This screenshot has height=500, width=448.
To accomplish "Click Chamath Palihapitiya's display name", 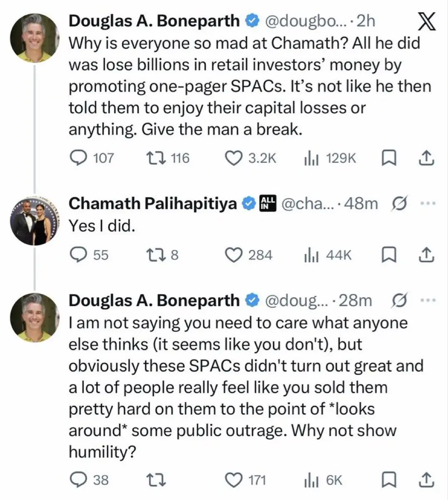I will (x=153, y=203).
